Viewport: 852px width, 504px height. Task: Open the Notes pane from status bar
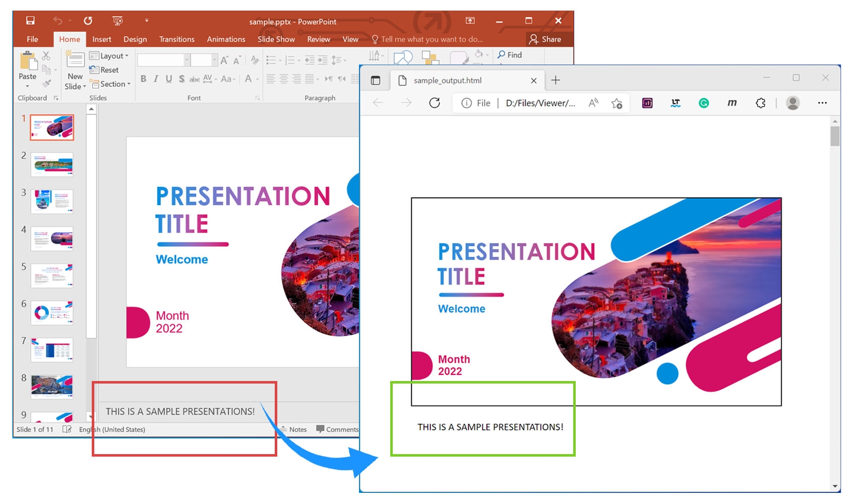[x=295, y=429]
